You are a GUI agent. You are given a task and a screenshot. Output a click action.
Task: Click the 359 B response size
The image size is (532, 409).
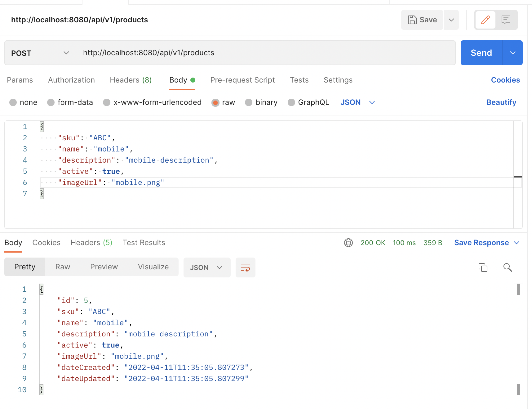point(433,243)
